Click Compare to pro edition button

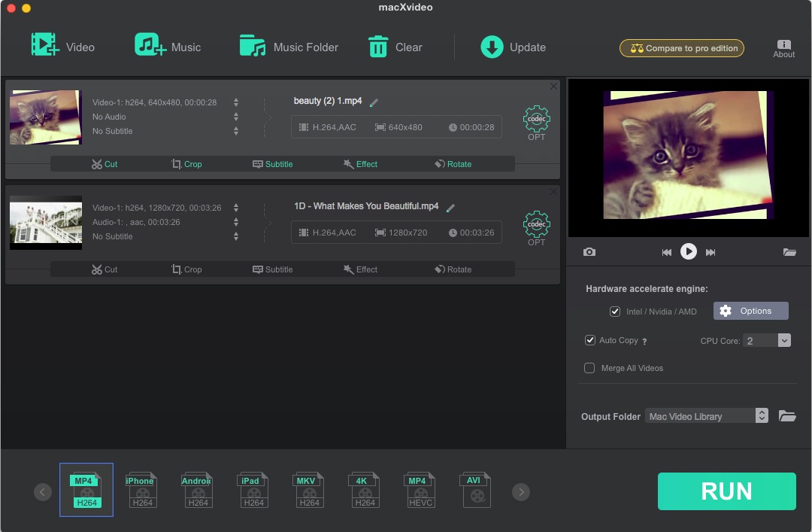[682, 48]
